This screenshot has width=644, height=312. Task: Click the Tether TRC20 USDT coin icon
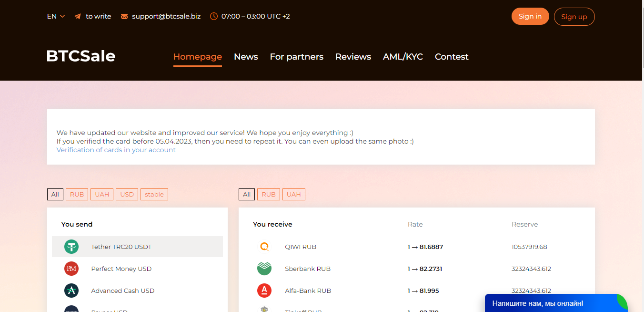point(71,247)
